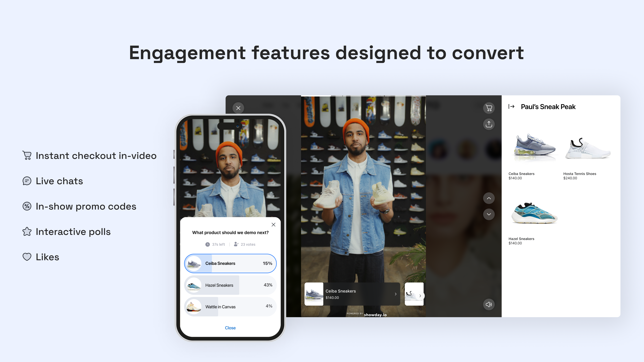Click Hazel Sneakers title in product list
The image size is (644, 362).
[521, 239]
